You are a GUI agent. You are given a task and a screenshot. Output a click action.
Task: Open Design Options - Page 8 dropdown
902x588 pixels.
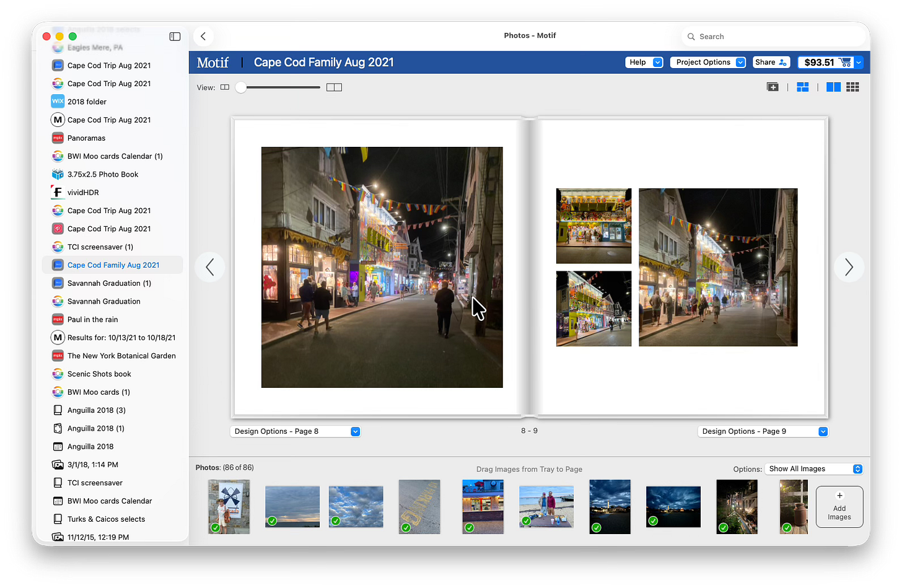[x=295, y=431]
